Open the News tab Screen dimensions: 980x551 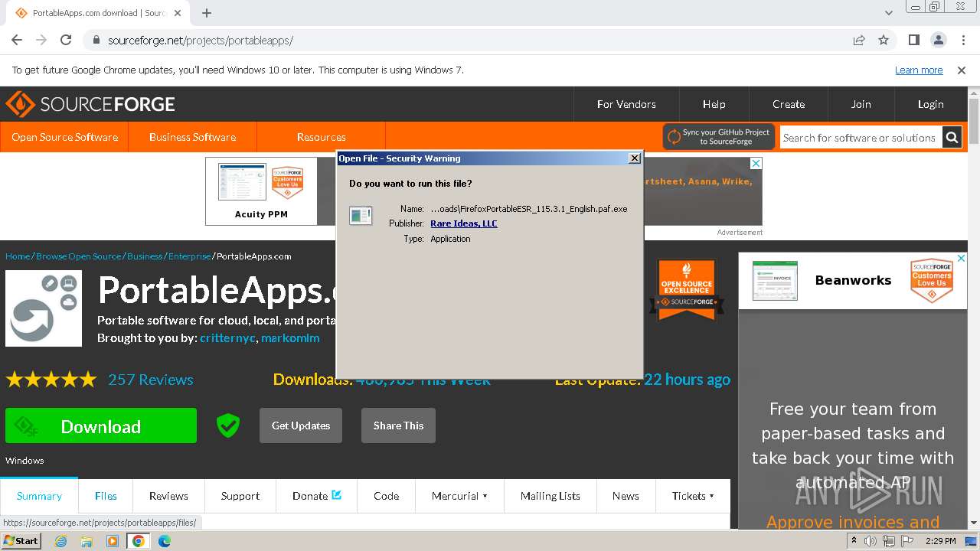click(626, 496)
